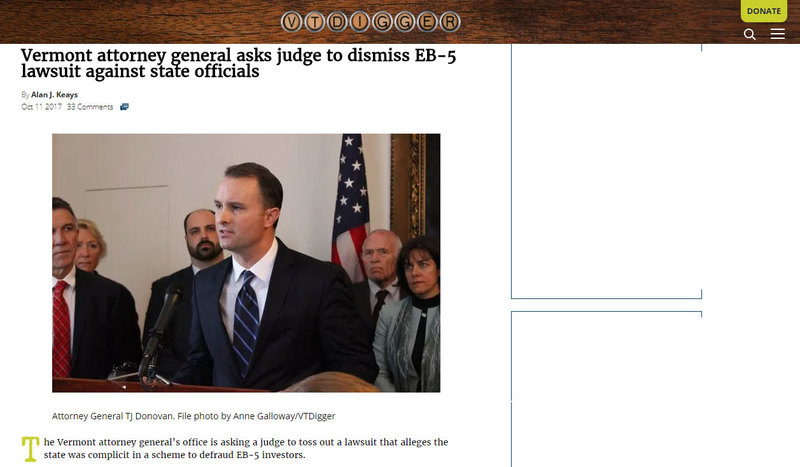This screenshot has width=800, height=467.
Task: Click the green drop cap T
Action: pos(30,449)
